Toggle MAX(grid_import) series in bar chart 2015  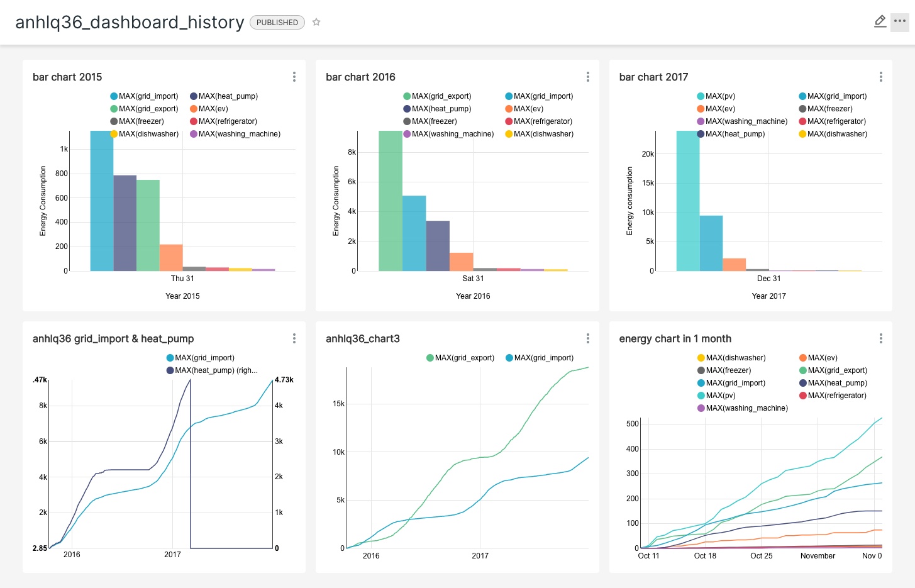point(144,96)
